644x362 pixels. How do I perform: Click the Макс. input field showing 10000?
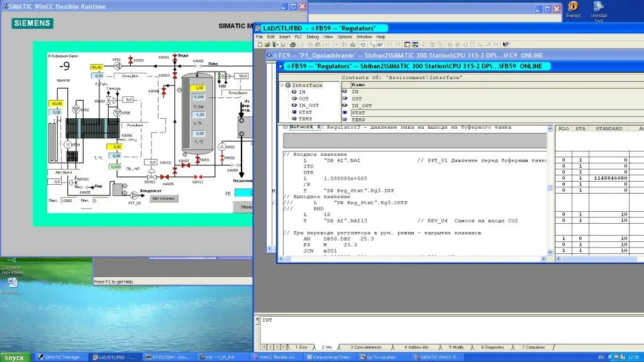[x=69, y=200]
